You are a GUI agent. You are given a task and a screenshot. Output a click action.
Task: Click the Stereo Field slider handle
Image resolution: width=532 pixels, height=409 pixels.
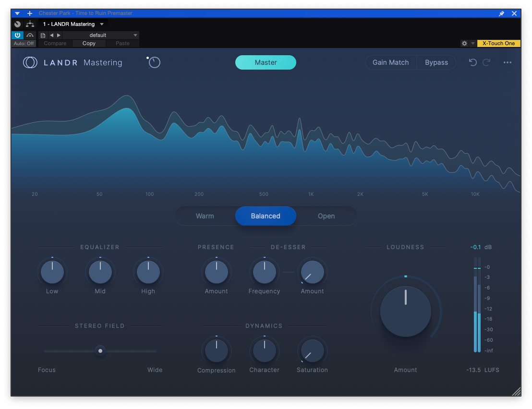[x=100, y=350]
